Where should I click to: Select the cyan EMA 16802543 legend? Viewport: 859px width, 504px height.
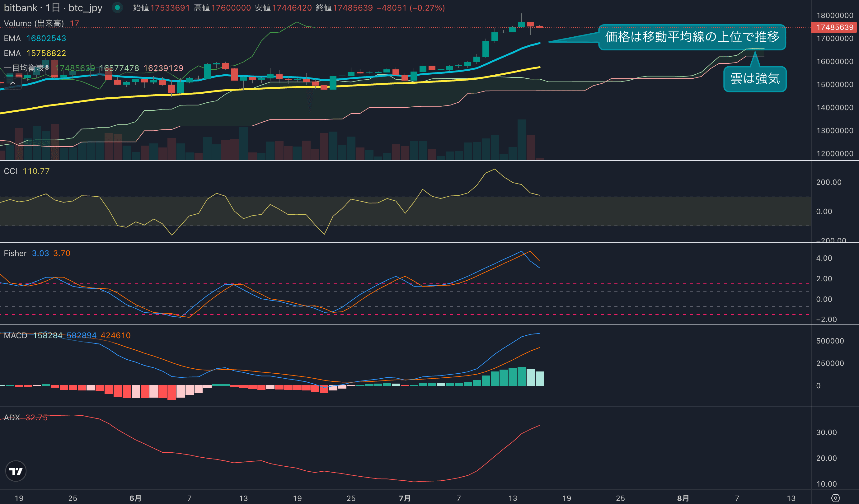click(35, 38)
